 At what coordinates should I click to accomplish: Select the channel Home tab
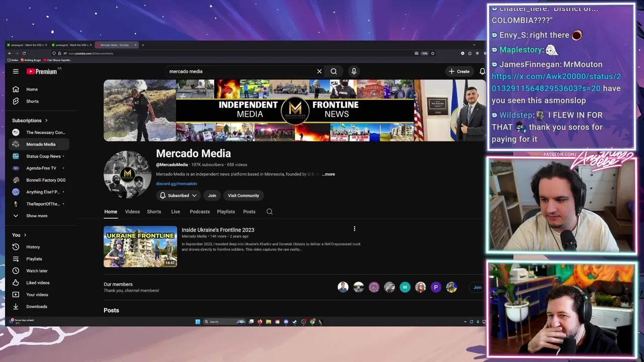(x=111, y=212)
